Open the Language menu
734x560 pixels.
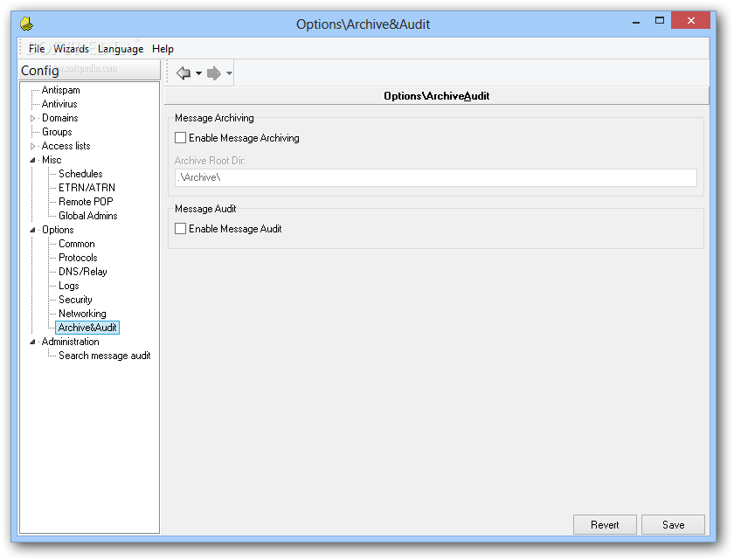tap(121, 49)
